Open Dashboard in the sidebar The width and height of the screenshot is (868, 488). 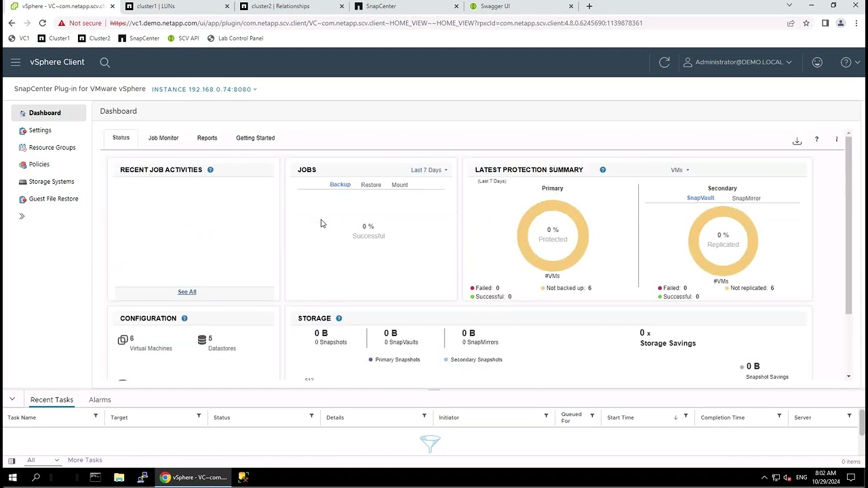click(x=49, y=113)
